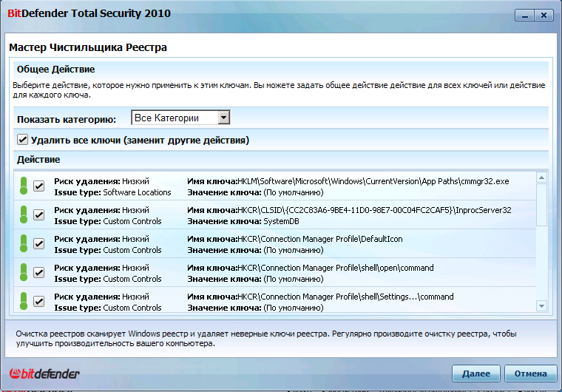Open the 'Все Категории' category dropdown
The width and height of the screenshot is (562, 392).
pos(180,118)
